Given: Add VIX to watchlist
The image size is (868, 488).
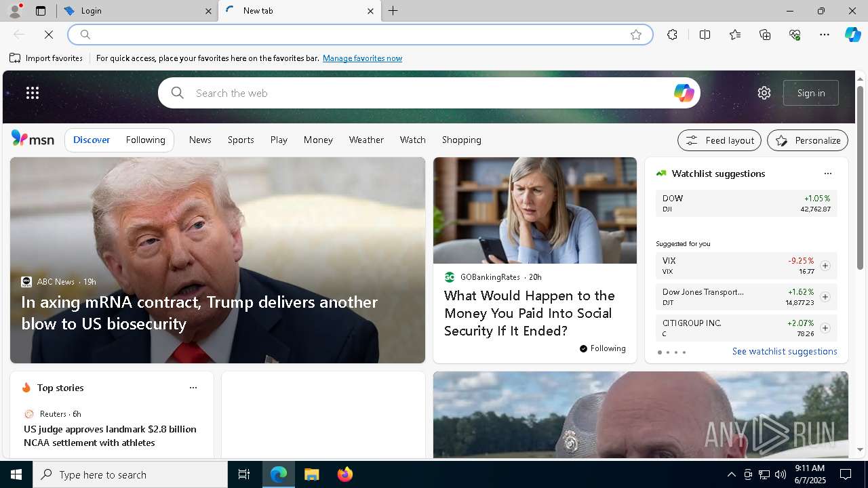Looking at the screenshot, I should pos(825,266).
